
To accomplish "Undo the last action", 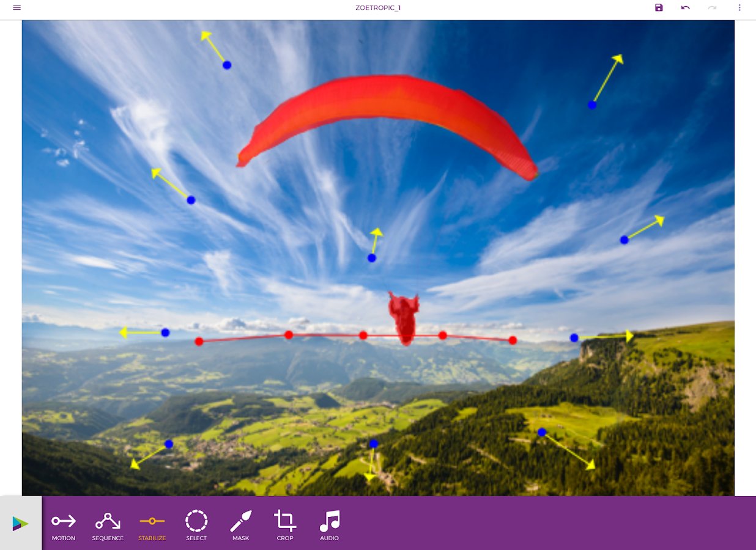I will (686, 7).
